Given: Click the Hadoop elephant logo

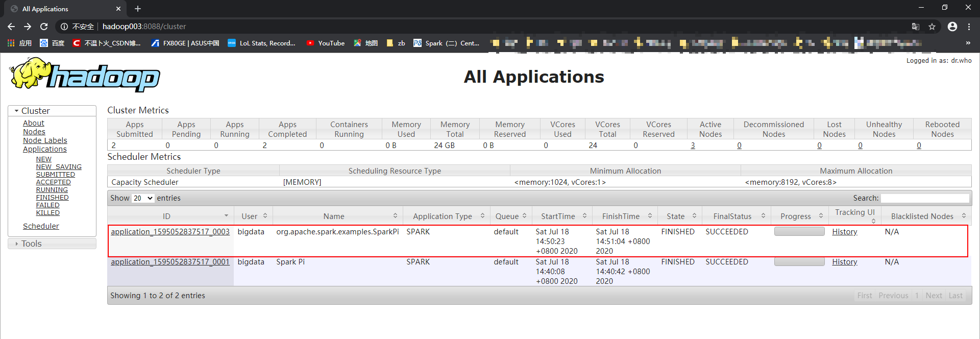Looking at the screenshot, I should tap(85, 75).
